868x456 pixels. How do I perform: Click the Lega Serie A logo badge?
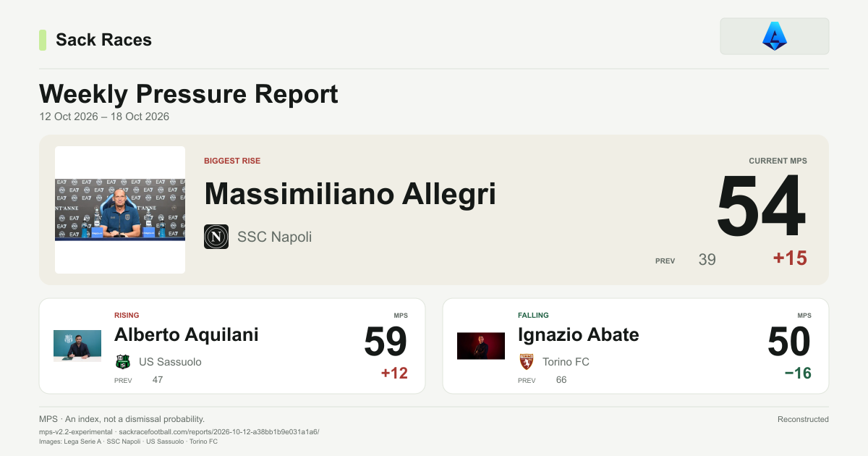click(774, 36)
